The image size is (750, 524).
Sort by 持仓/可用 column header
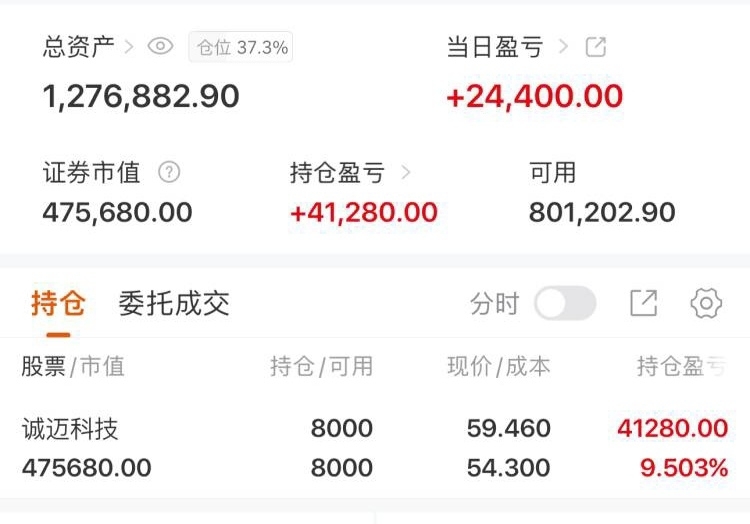(x=321, y=367)
